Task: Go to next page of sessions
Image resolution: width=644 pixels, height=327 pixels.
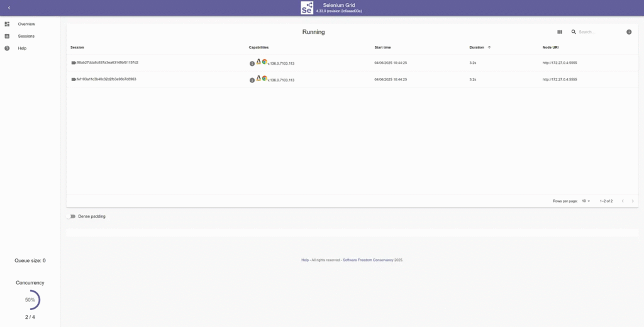Action: tap(633, 201)
